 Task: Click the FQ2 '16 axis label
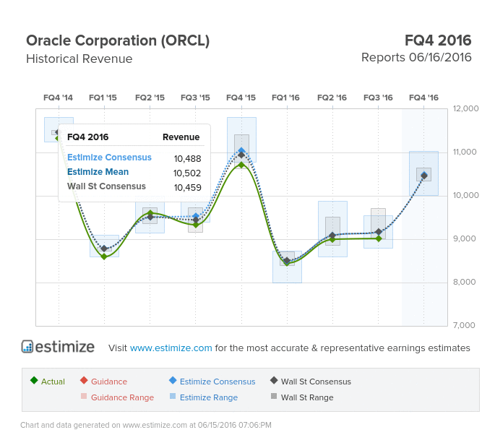click(x=332, y=98)
